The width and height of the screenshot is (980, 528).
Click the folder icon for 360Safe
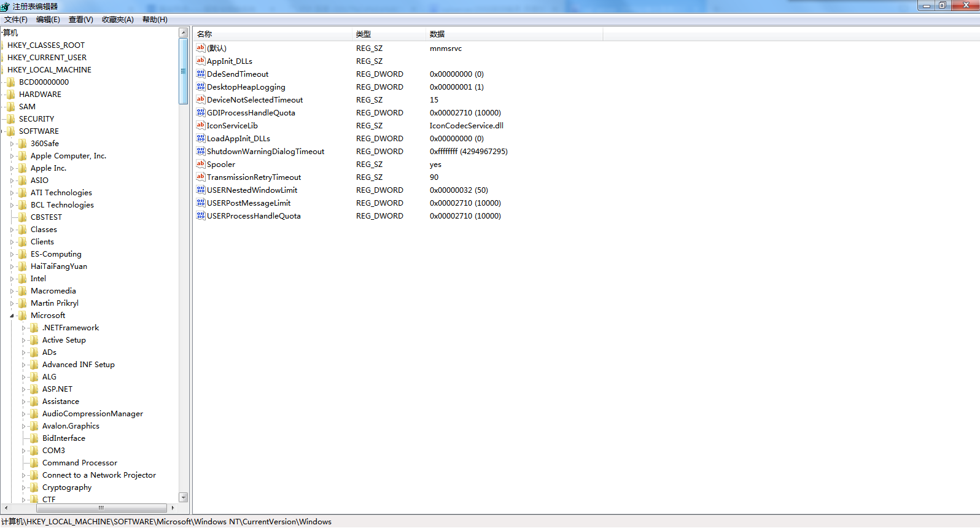point(23,144)
